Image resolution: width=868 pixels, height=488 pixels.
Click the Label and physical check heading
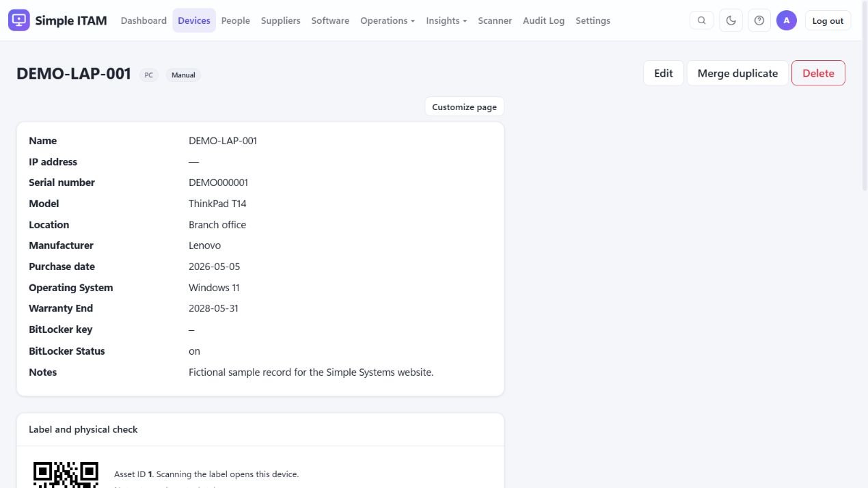pos(83,429)
